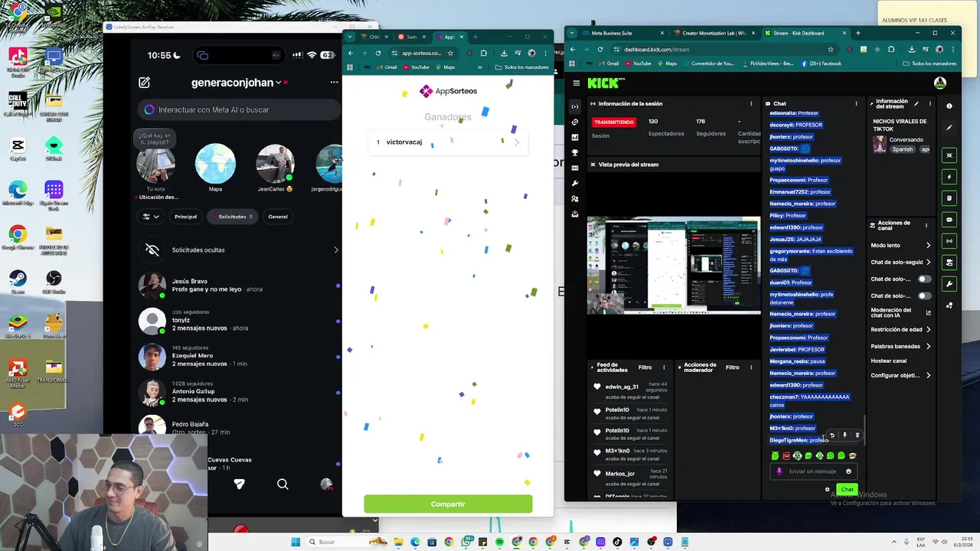The width and height of the screenshot is (980, 551).
Task: Open Ezequiel Mero conversation
Action: coord(238,356)
